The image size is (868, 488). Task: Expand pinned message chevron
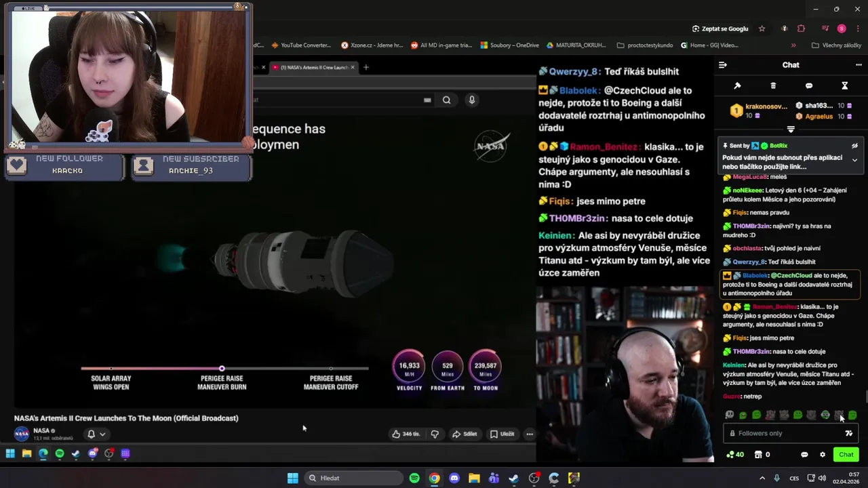[x=854, y=161]
